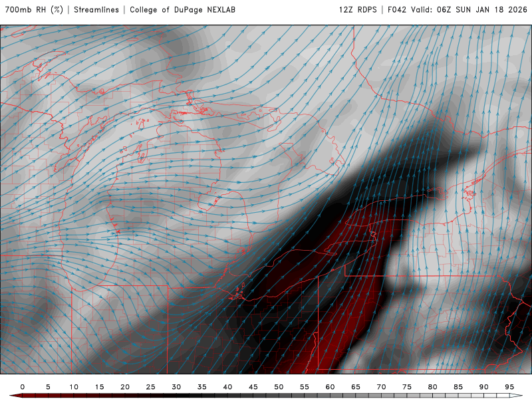Click the "65" color scale label

pyautogui.click(x=356, y=387)
